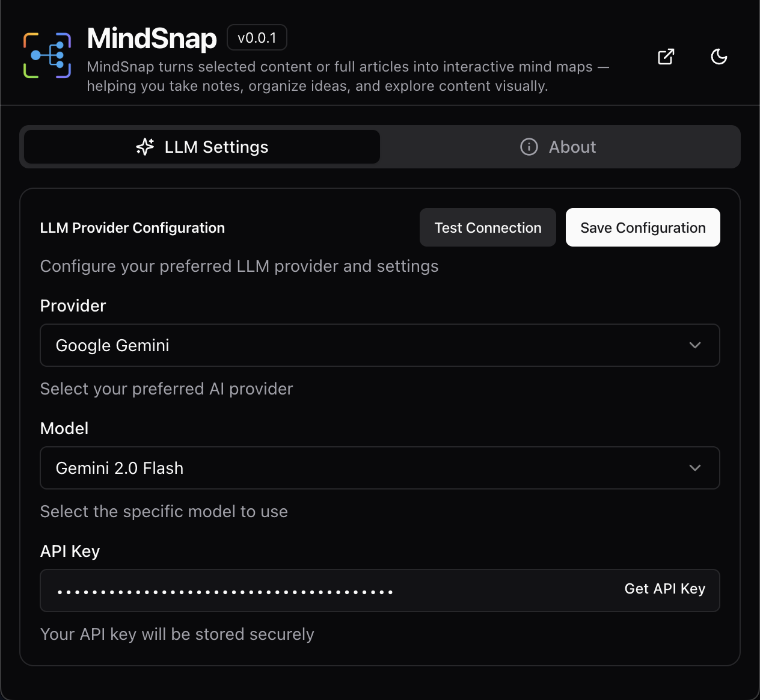Viewport: 760px width, 700px height.
Task: Click the v0.0.1 version badge
Action: (257, 38)
